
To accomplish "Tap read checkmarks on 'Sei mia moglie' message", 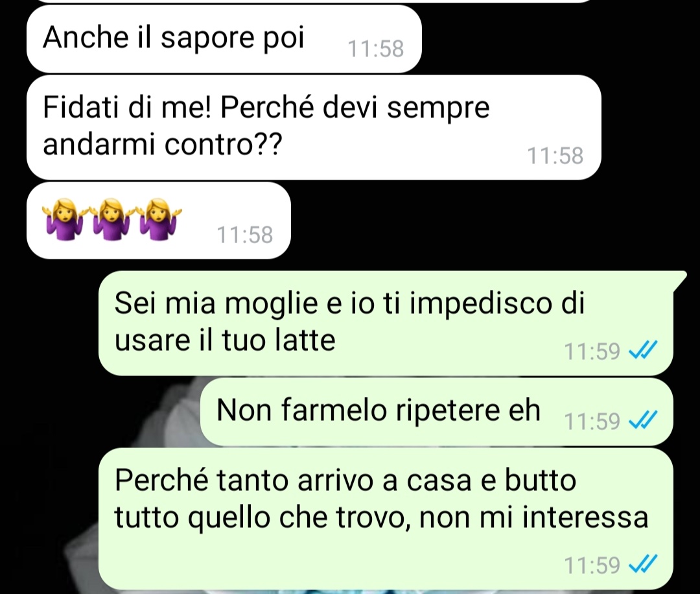I will (643, 350).
